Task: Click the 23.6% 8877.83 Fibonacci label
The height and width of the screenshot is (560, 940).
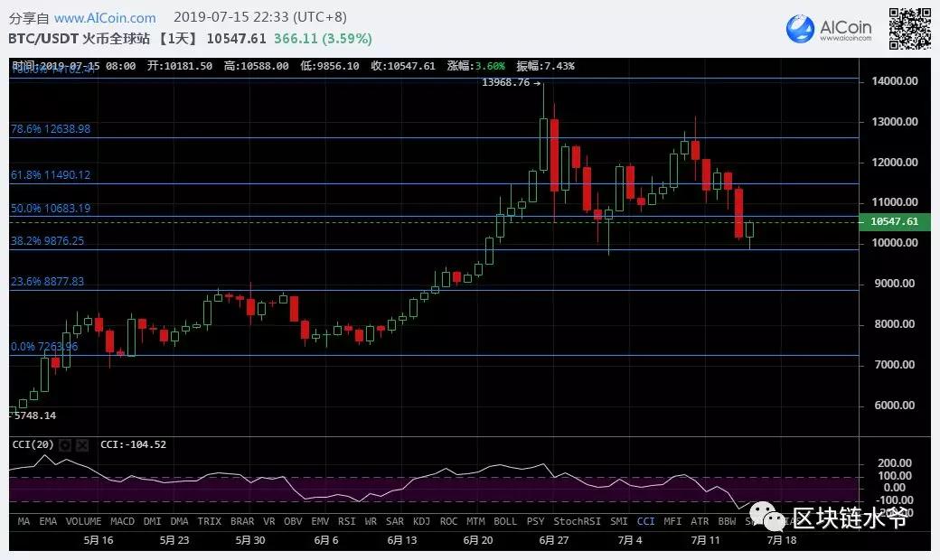Action: pos(48,282)
